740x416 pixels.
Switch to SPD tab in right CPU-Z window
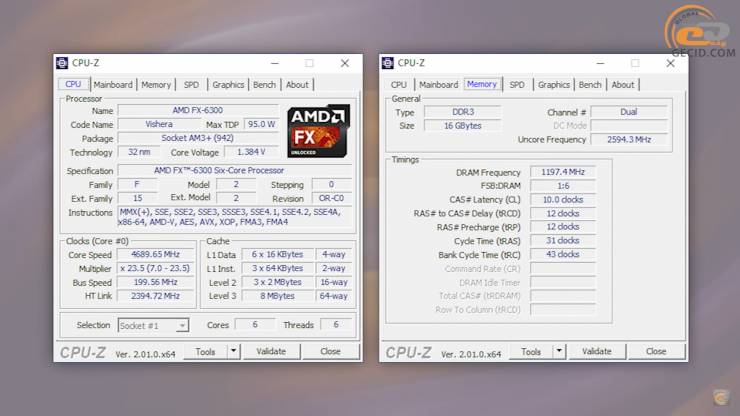(517, 85)
